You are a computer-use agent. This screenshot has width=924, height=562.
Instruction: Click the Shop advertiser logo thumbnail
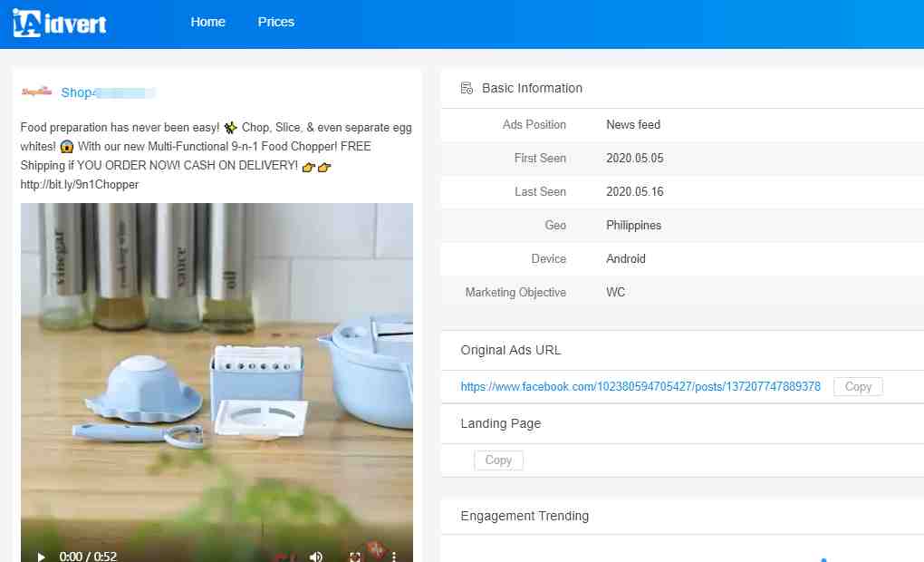click(x=36, y=92)
